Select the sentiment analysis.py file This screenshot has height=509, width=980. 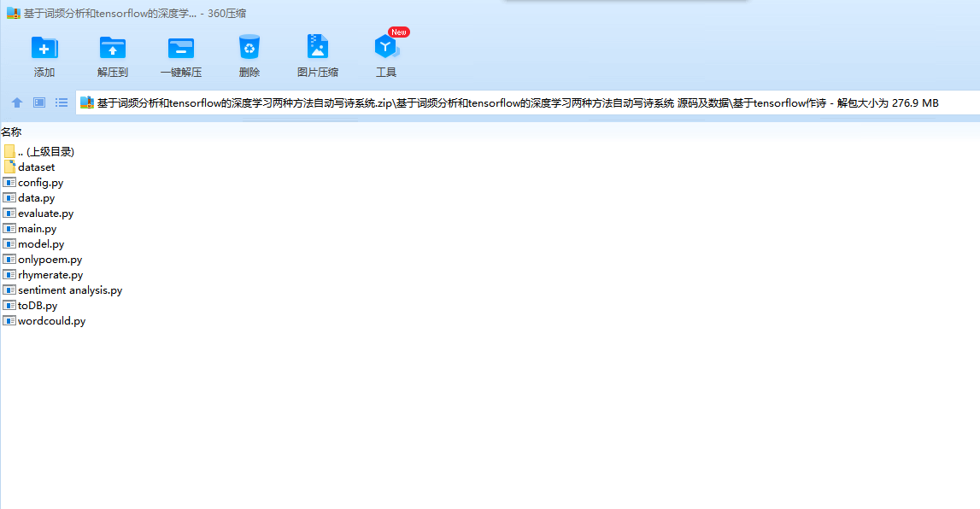coord(62,290)
